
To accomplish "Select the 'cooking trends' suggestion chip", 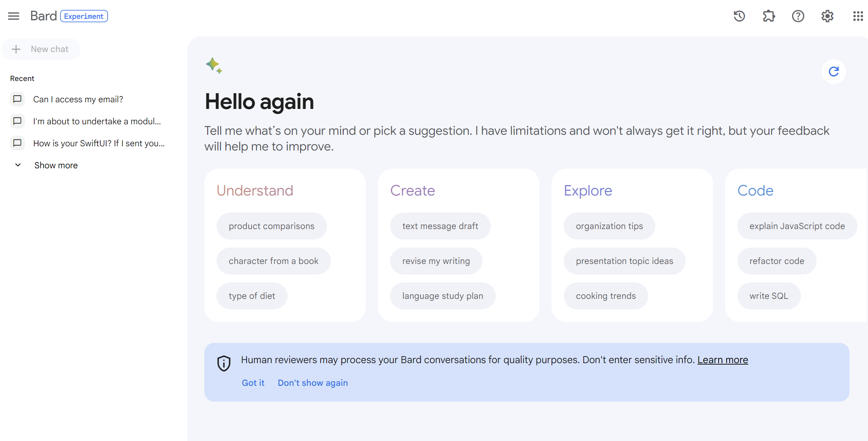I will [606, 296].
